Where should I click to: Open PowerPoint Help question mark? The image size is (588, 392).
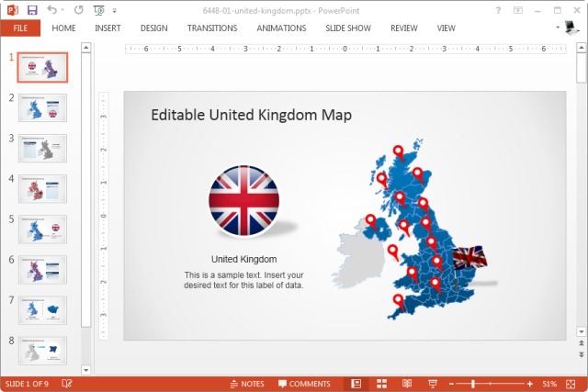(x=498, y=10)
